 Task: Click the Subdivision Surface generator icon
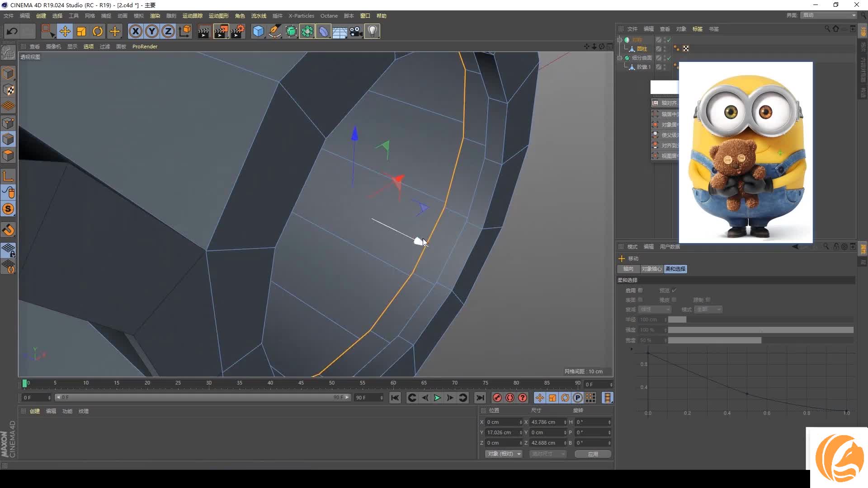[291, 31]
